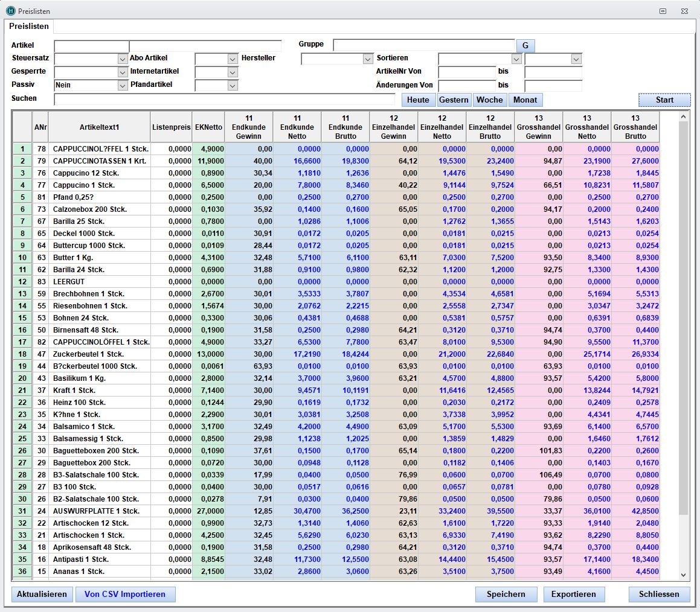Select the Preislisten tab

(x=30, y=27)
